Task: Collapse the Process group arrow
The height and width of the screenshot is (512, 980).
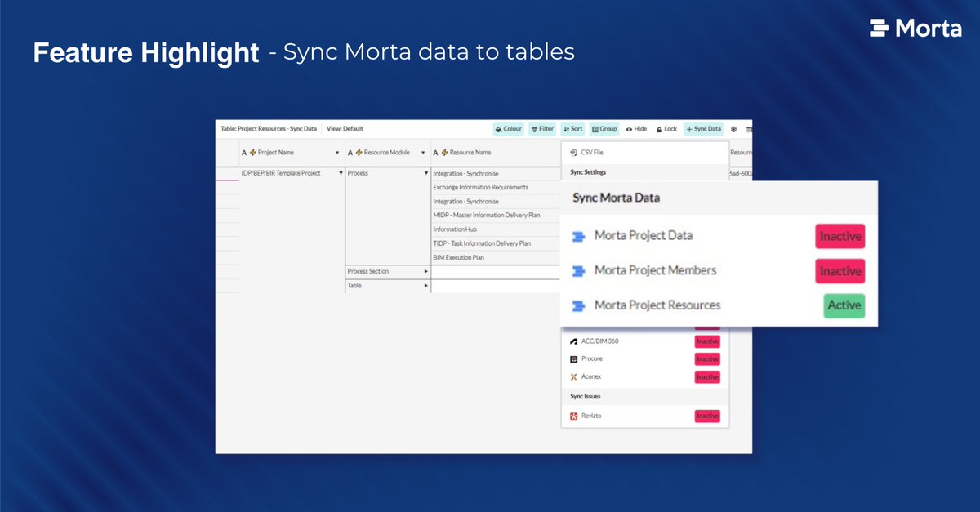Action: click(425, 174)
